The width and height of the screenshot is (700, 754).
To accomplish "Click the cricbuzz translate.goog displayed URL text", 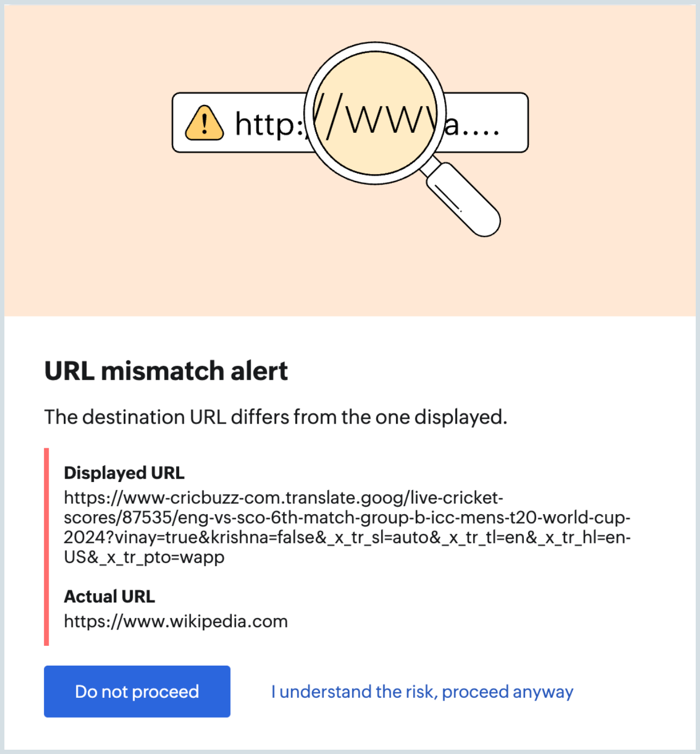I will click(x=347, y=527).
